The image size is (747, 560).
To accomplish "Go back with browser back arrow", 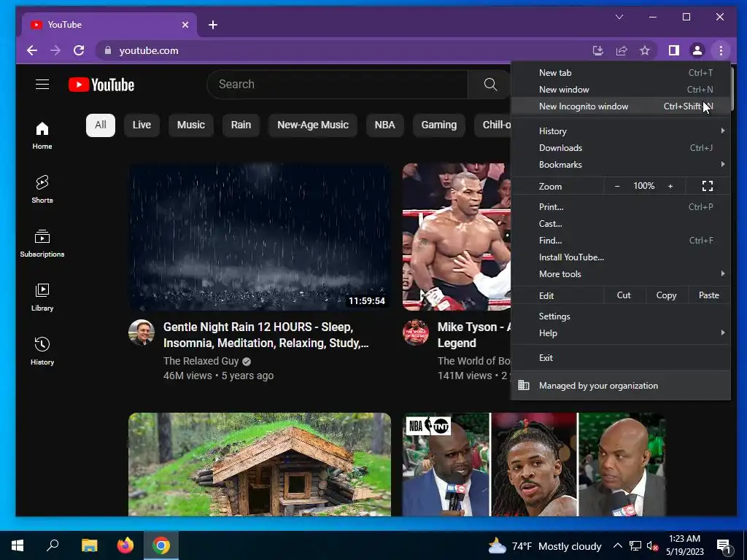I will (x=32, y=50).
